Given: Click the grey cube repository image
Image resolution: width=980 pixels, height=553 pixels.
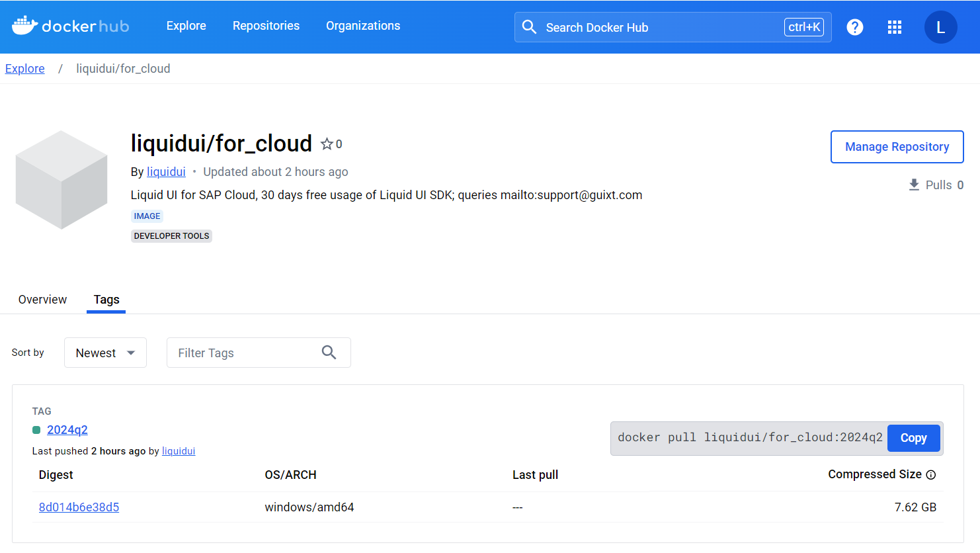Looking at the screenshot, I should click(x=61, y=179).
